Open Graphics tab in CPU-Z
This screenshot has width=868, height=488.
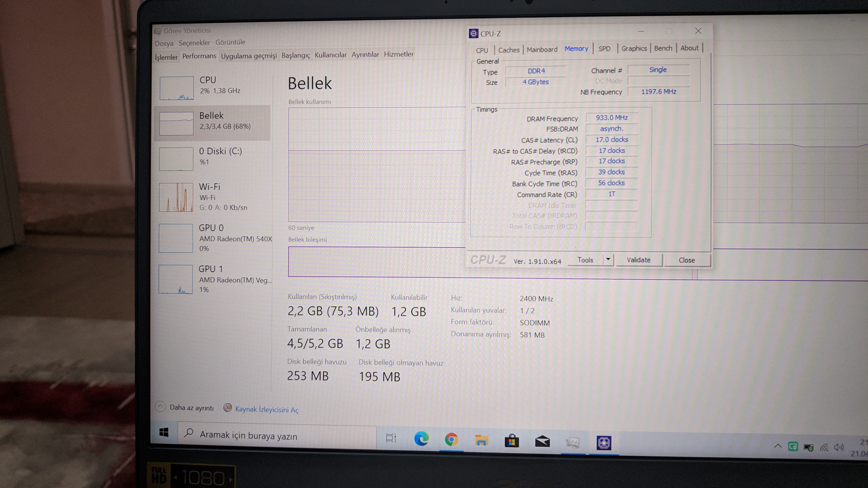coord(634,48)
